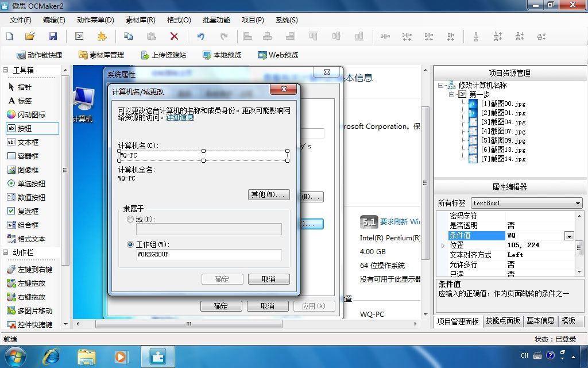Open the 动作菜单(D) menu
This screenshot has height=368, width=588.
pyautogui.click(x=95, y=20)
